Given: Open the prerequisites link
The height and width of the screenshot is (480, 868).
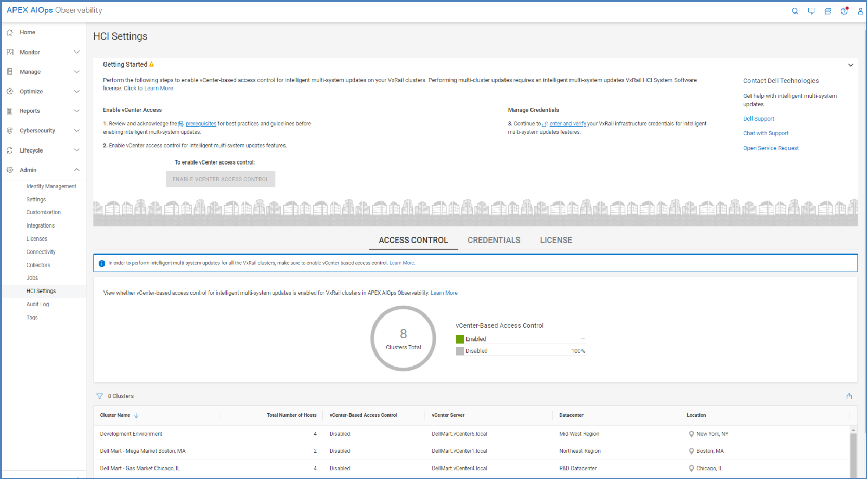Looking at the screenshot, I should (x=201, y=124).
